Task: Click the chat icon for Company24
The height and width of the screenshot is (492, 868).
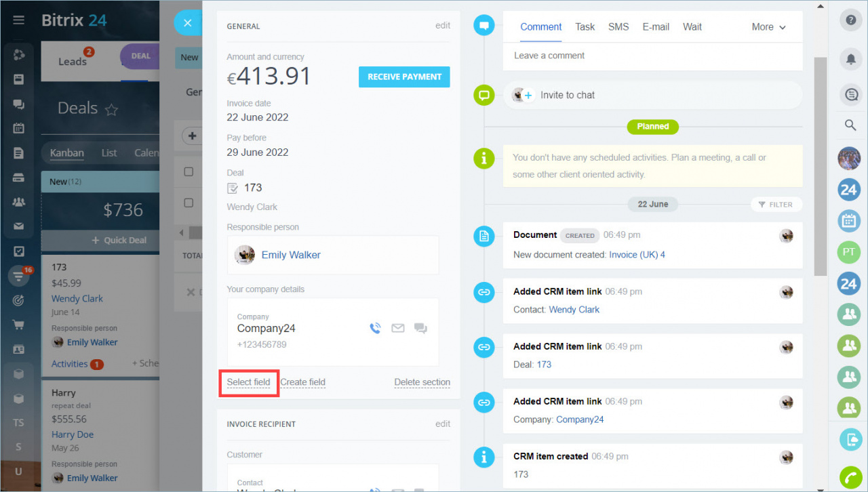Action: [420, 329]
